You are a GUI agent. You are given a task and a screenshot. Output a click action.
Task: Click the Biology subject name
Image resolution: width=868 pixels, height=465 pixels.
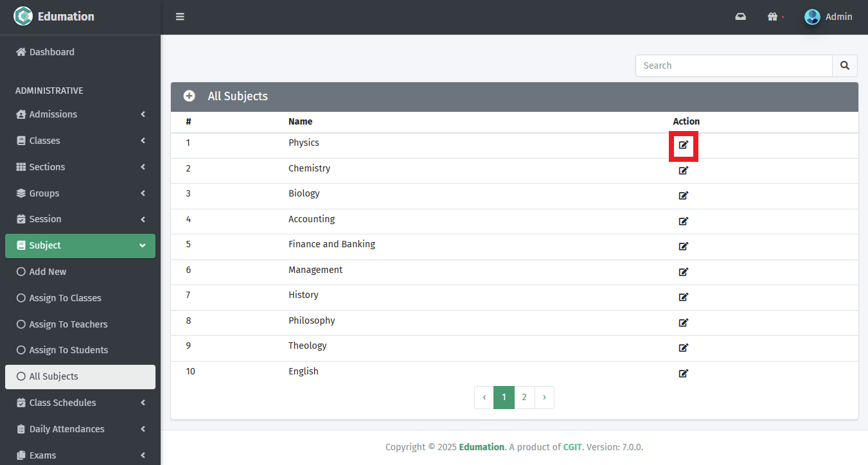pos(304,193)
